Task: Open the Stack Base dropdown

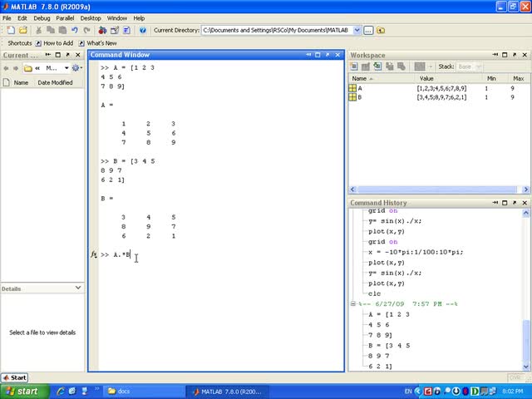Action: pyautogui.click(x=470, y=66)
